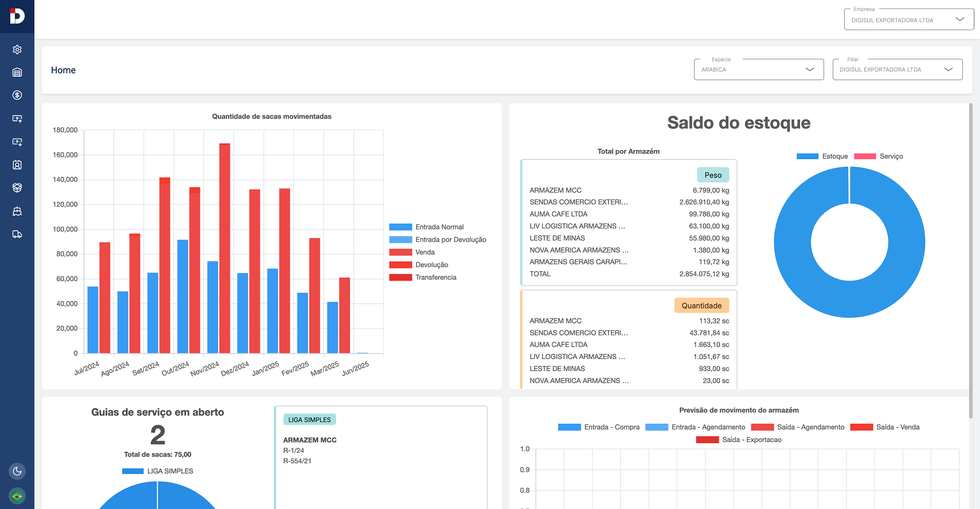Toggle the Entrada - Compra legend series
Screen dimensions: 980x509
(x=599, y=427)
